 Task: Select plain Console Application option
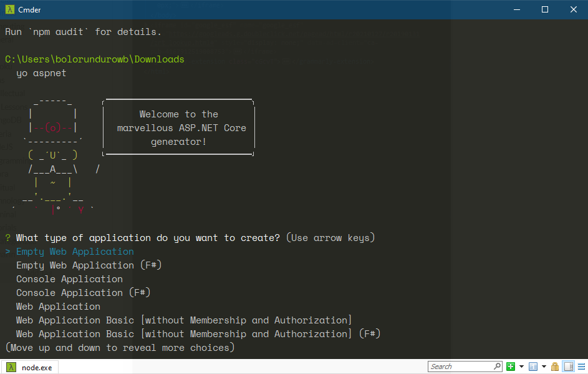(69, 279)
